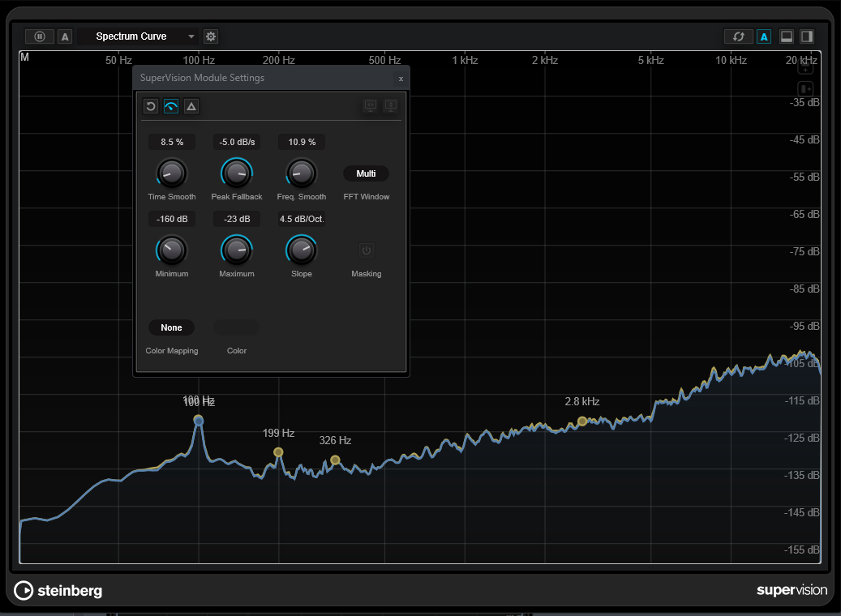Image resolution: width=841 pixels, height=616 pixels.
Task: Click the add-column icon above -35 dB
Action: 805,88
